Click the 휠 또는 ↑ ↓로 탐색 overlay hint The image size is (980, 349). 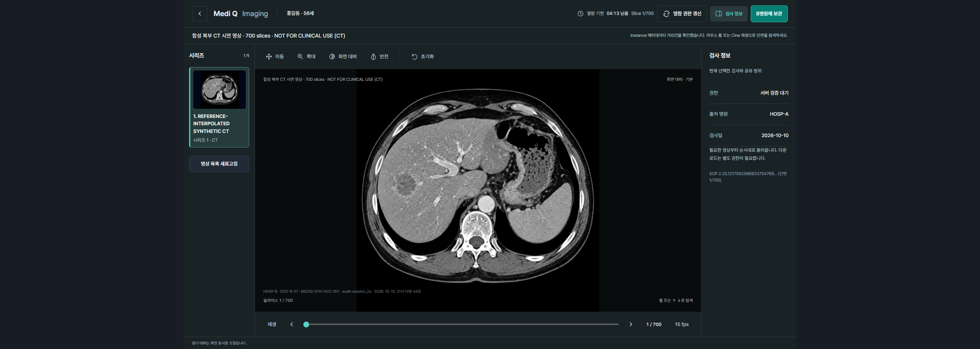(x=676, y=301)
